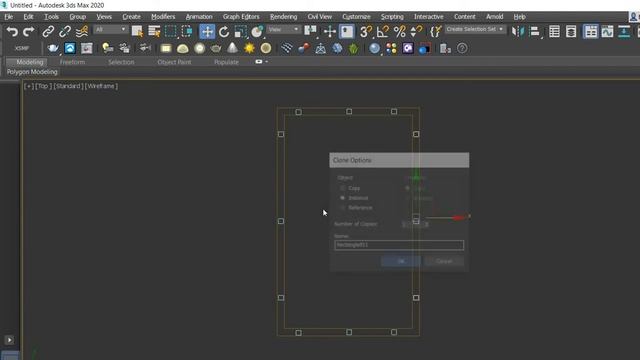Open the Arnold menu
This screenshot has width=640, height=360.
pyautogui.click(x=494, y=17)
